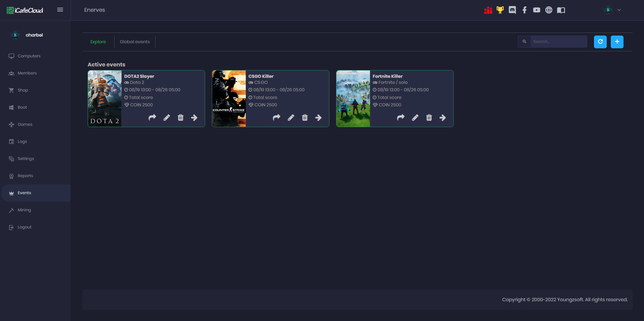Delete the Fortnite Killer event
644x321 pixels.
(429, 117)
